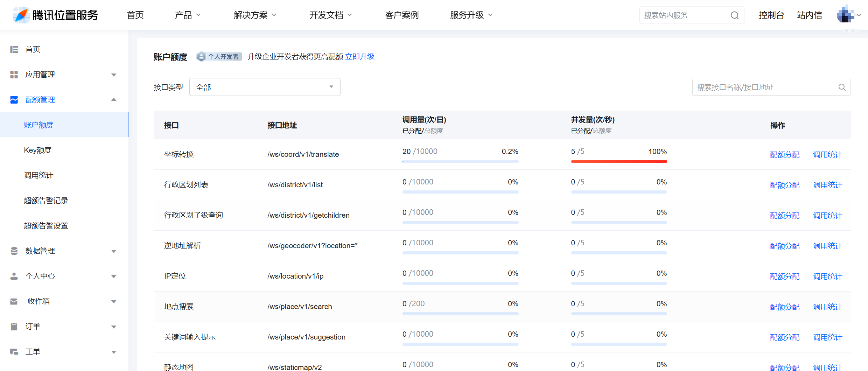Screen dimensions: 868x371
Task: Click the /ws/location/v1/ip address
Action: (295, 276)
